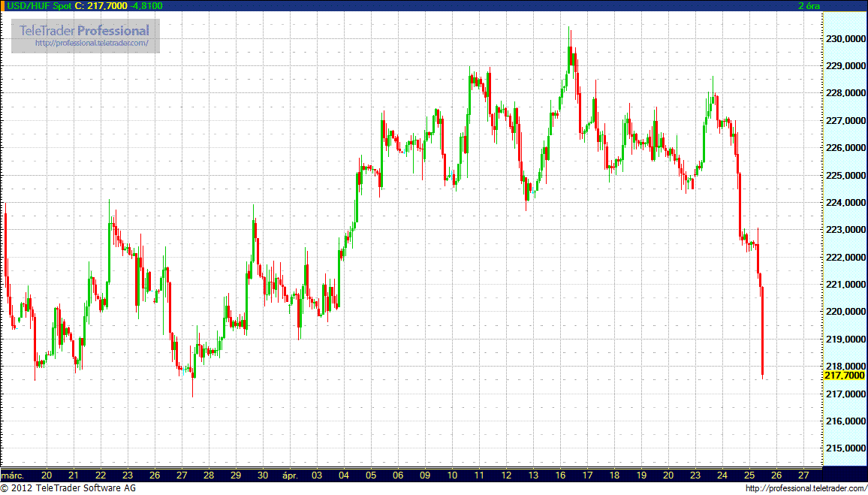Click the 220,0000 price axis label
Screen dimensions: 868x495
tap(846, 312)
